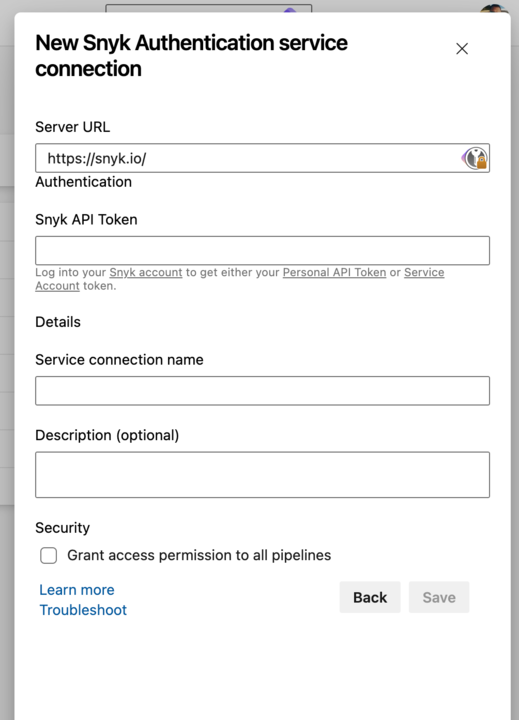This screenshot has height=720, width=519.
Task: Click the Service connection name label
Action: point(119,360)
